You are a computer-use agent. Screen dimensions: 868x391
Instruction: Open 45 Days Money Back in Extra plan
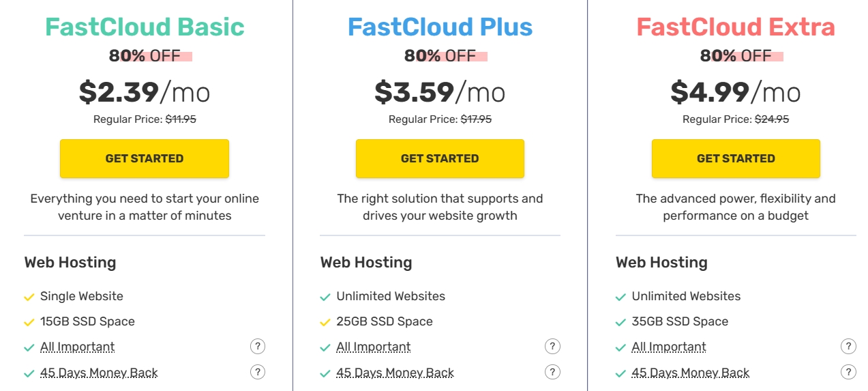[x=690, y=373]
